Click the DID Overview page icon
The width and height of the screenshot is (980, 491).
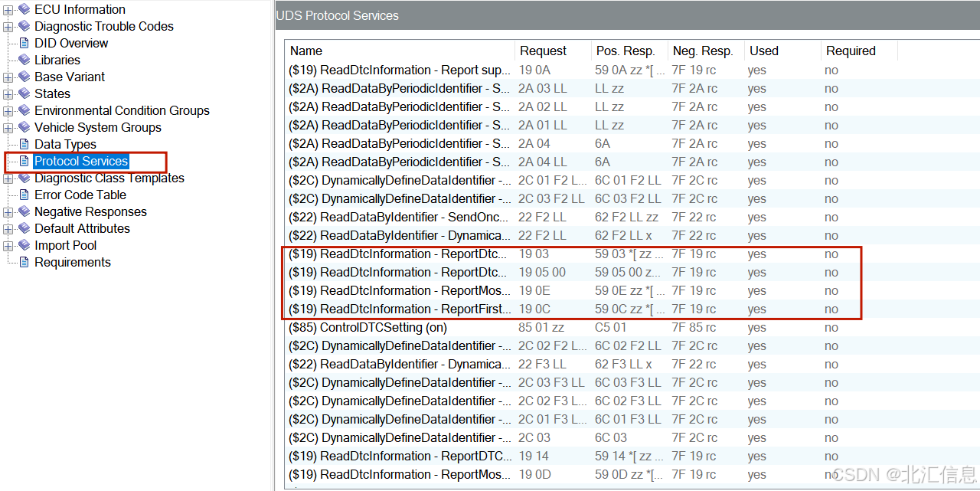coord(24,43)
